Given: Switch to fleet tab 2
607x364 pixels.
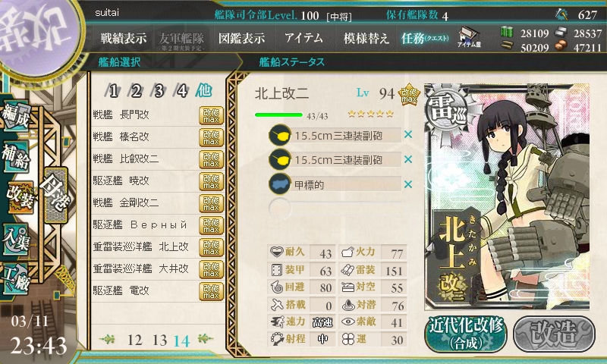Looking at the screenshot, I should [136, 91].
